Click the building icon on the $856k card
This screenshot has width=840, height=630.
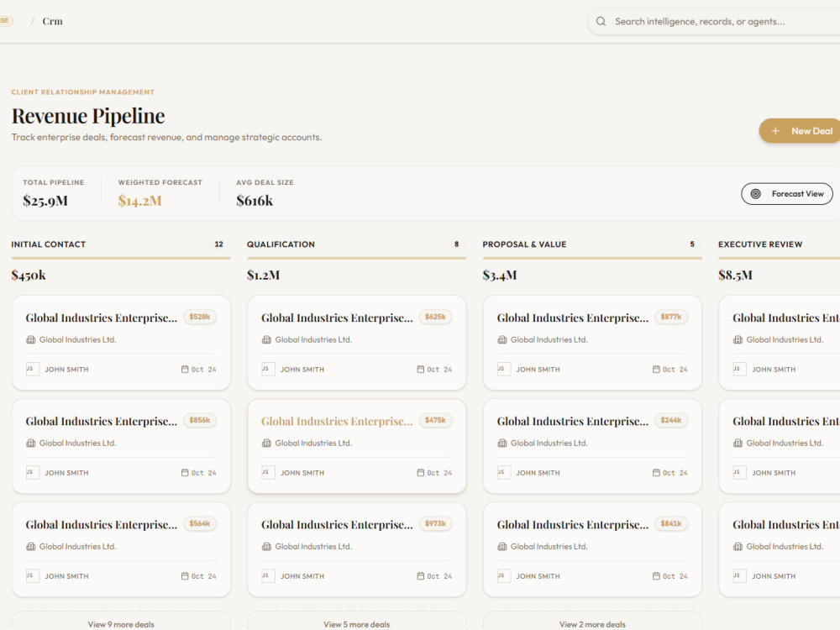(x=30, y=443)
